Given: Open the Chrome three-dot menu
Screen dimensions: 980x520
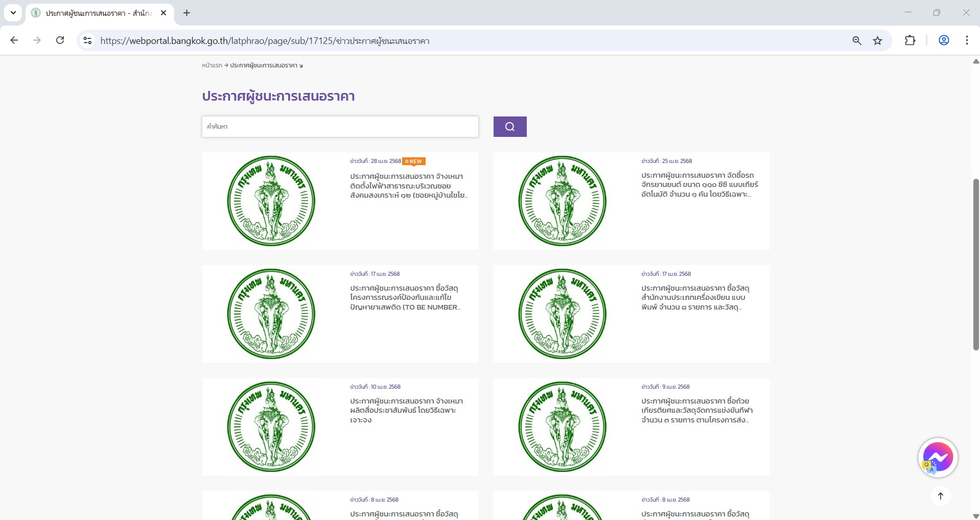Looking at the screenshot, I should tap(967, 40).
